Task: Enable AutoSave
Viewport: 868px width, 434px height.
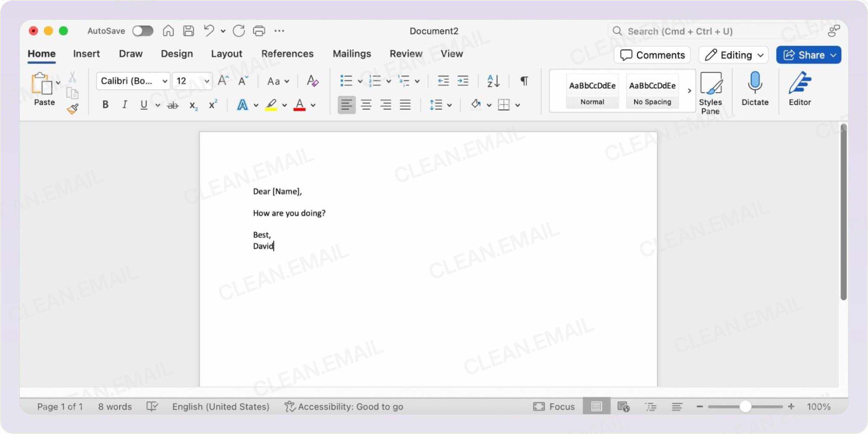Action: (143, 31)
